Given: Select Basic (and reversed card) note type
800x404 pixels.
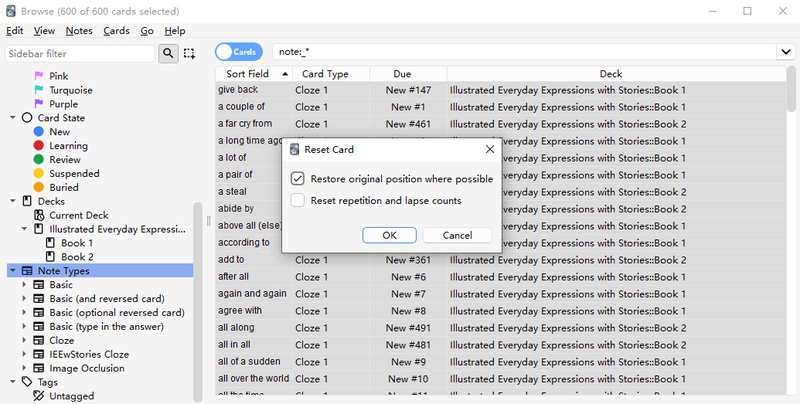Looking at the screenshot, I should tap(107, 298).
